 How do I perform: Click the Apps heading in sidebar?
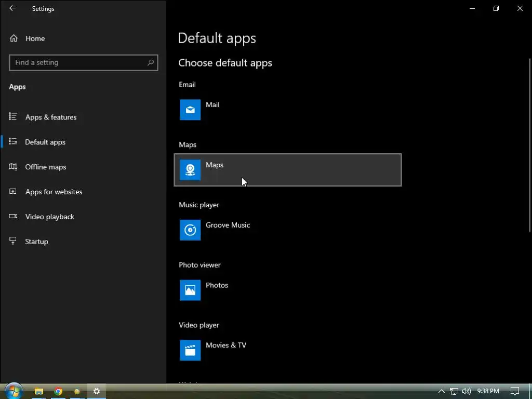pyautogui.click(x=17, y=87)
